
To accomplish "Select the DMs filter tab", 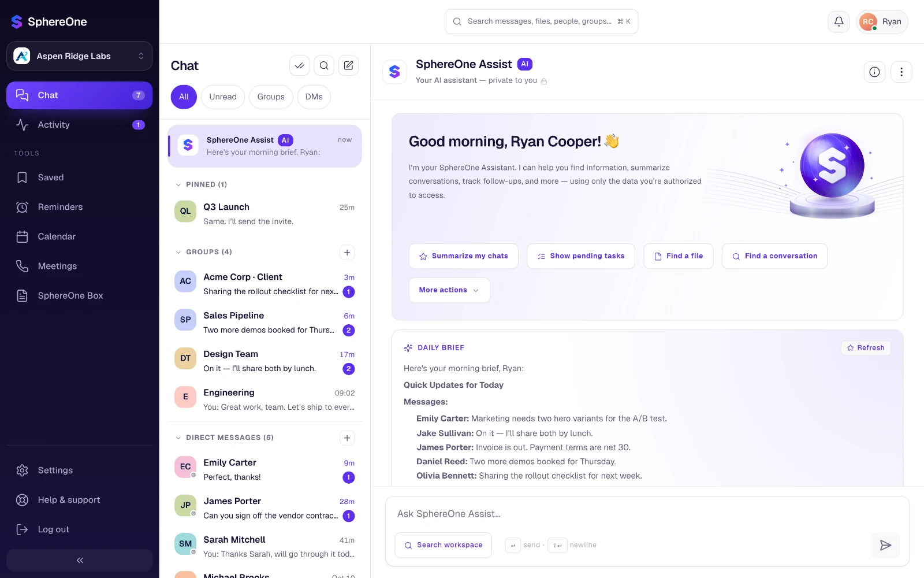I will pyautogui.click(x=314, y=97).
